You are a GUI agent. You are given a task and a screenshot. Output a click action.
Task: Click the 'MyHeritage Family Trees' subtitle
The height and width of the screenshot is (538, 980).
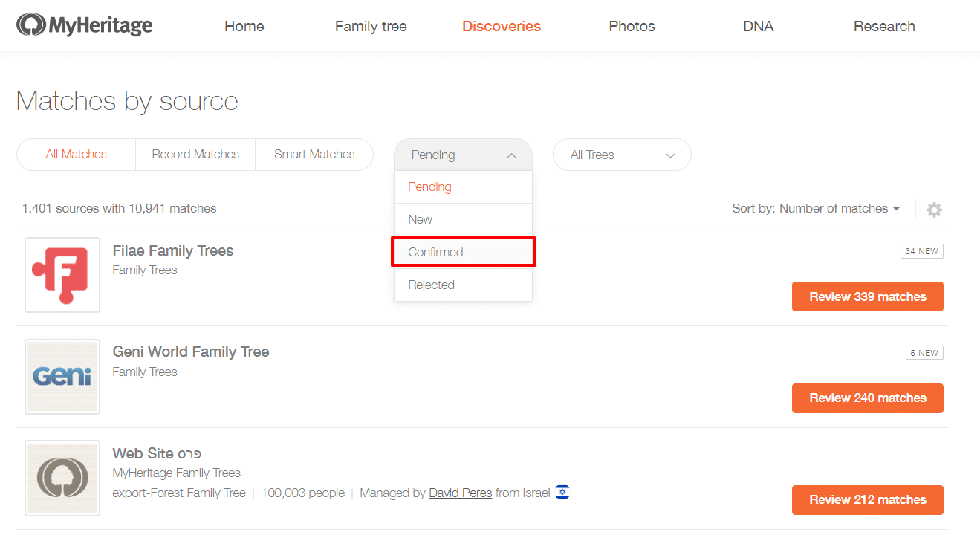point(177,473)
